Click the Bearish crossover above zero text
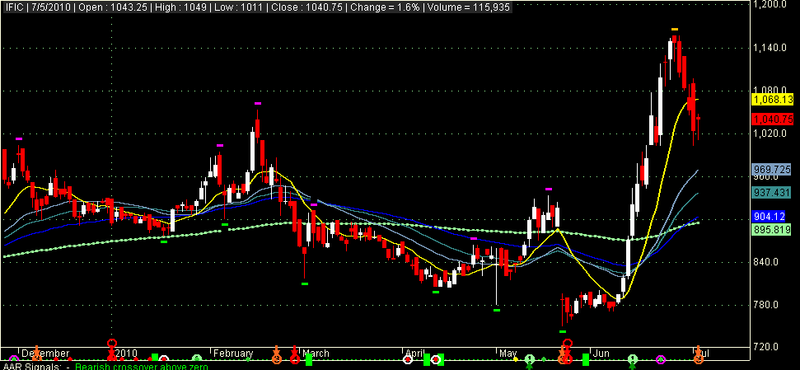Image resolution: width=800 pixels, height=370 pixels. pos(141,366)
